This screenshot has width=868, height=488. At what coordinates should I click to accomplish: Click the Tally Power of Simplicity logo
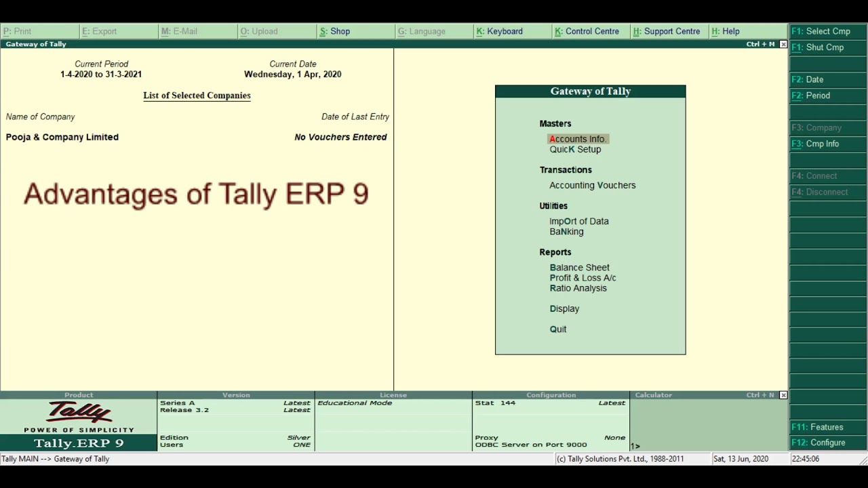click(79, 417)
